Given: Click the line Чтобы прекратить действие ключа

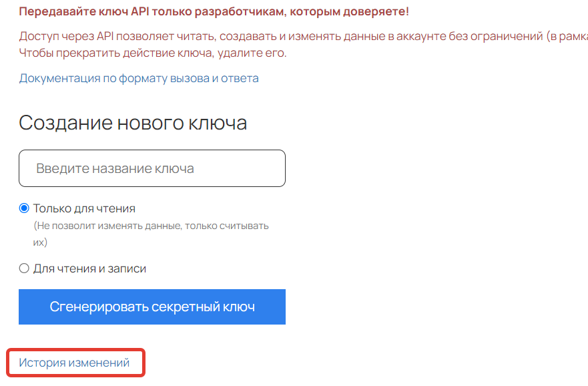Looking at the screenshot, I should [153, 53].
